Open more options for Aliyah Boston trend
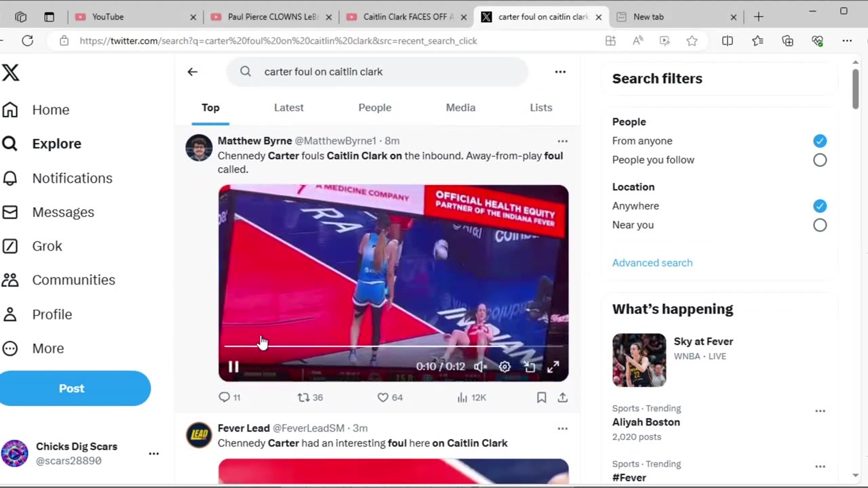 pyautogui.click(x=820, y=411)
